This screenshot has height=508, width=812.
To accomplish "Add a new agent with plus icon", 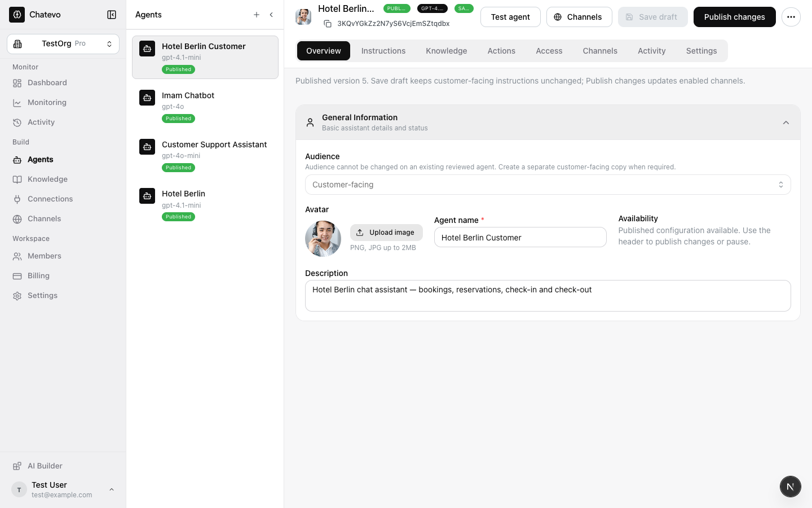I will pos(257,15).
